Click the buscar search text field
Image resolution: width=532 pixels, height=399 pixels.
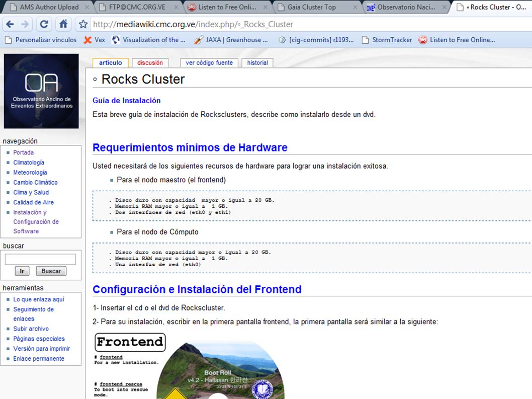[x=40, y=259]
